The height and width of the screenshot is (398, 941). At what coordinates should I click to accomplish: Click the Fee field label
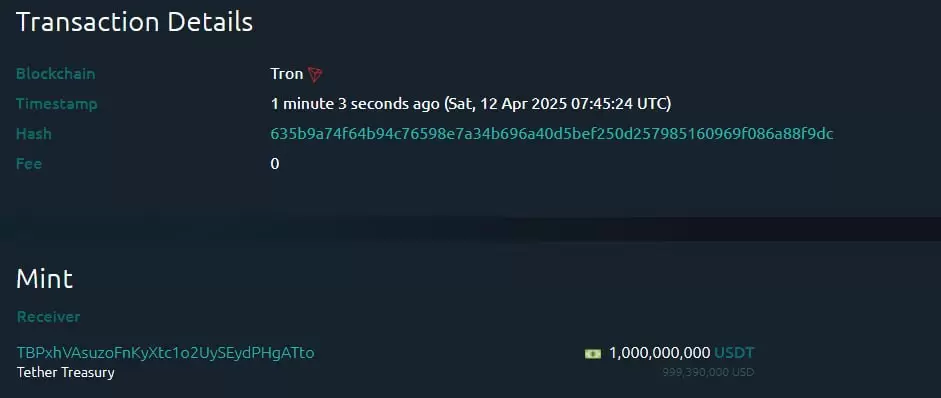[x=29, y=164]
